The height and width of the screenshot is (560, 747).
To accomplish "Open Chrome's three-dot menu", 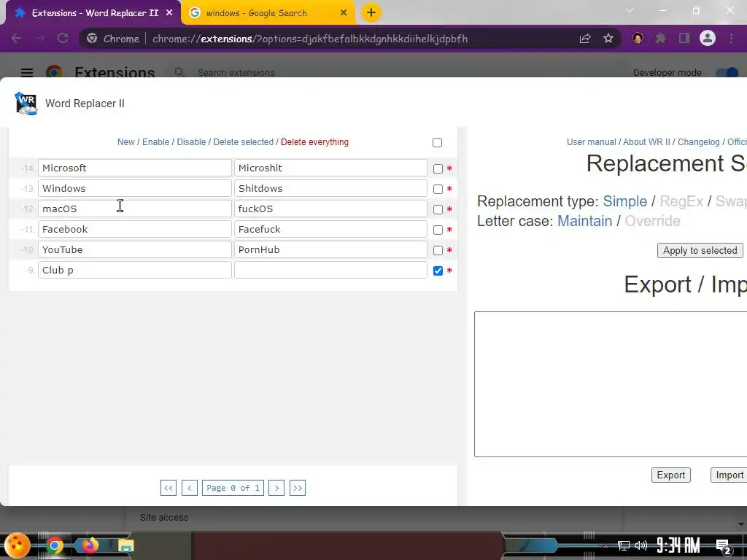I will tap(731, 38).
